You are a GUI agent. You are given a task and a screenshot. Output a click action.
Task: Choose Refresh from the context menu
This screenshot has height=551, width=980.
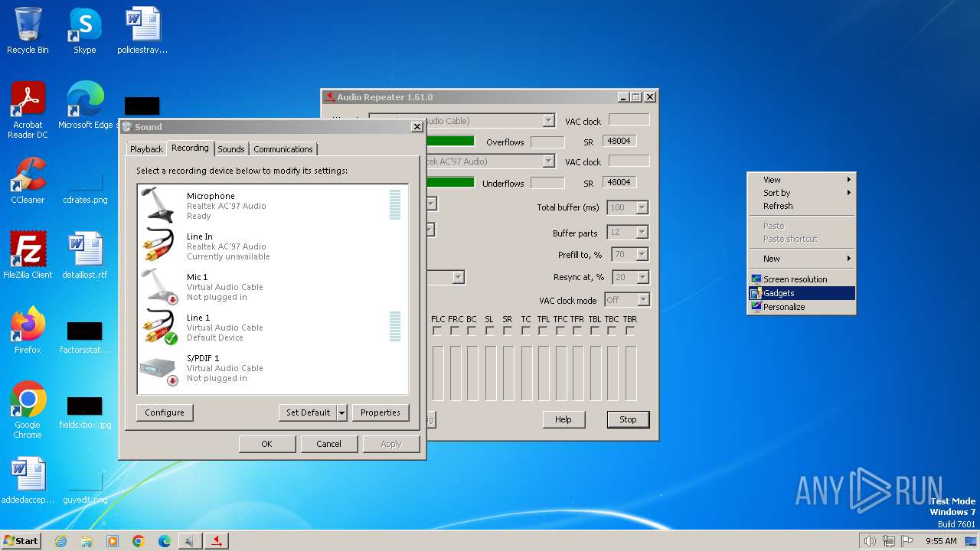pyautogui.click(x=802, y=206)
